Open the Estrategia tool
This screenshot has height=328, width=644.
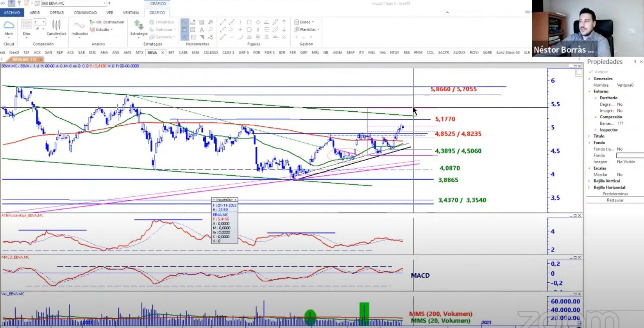point(139,28)
